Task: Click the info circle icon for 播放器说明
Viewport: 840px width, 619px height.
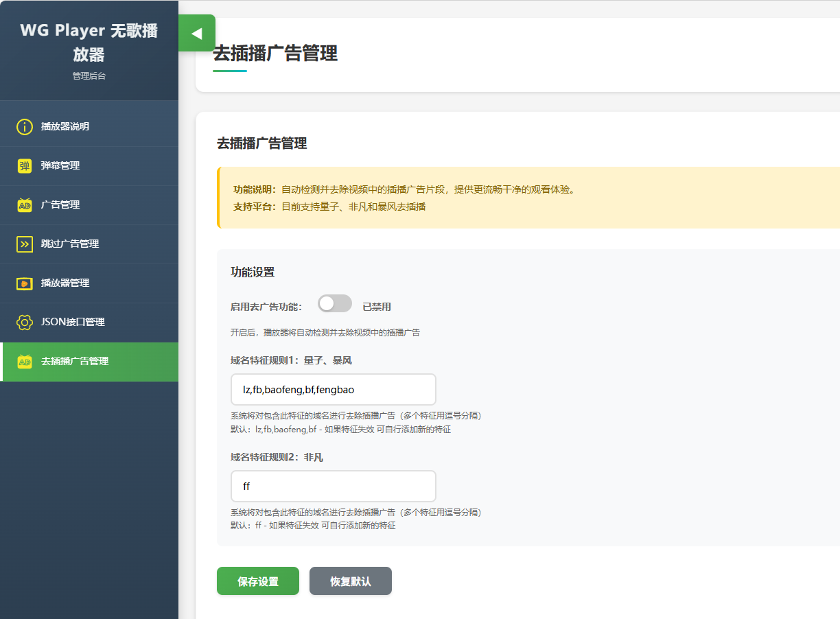Action: coord(25,127)
